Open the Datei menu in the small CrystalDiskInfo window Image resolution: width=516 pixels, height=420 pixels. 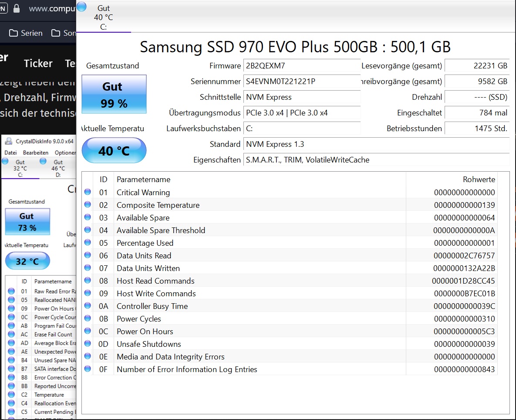tap(10, 153)
